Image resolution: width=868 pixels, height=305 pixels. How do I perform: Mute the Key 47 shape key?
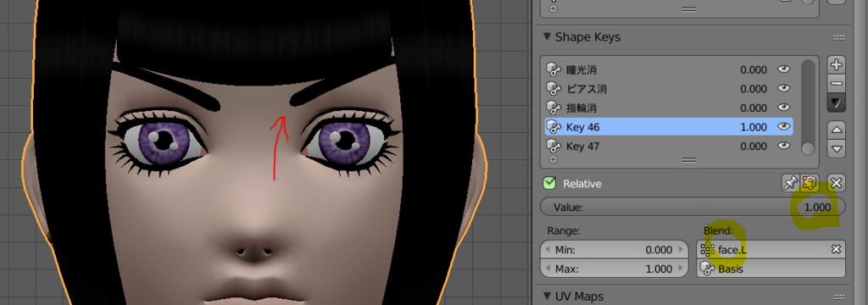[783, 146]
